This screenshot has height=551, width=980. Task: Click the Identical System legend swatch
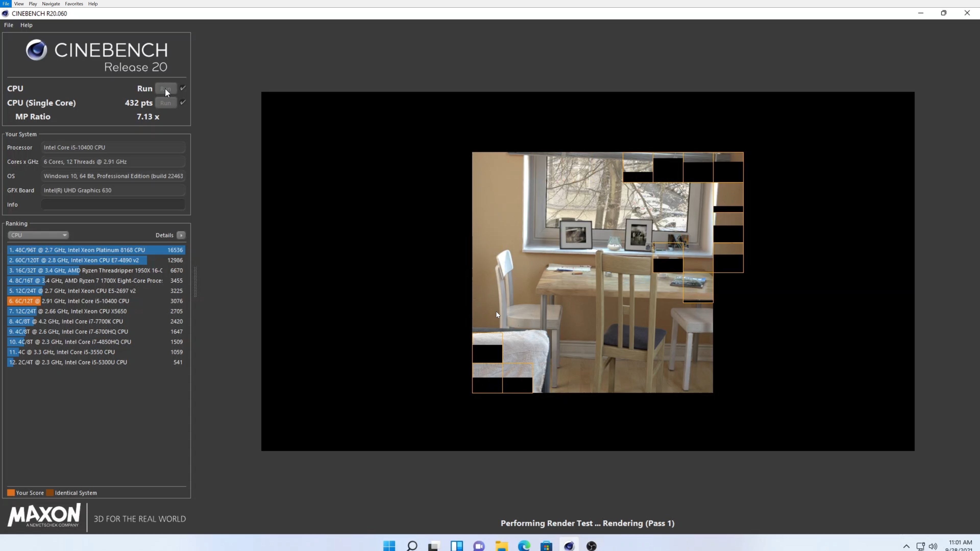coord(50,493)
